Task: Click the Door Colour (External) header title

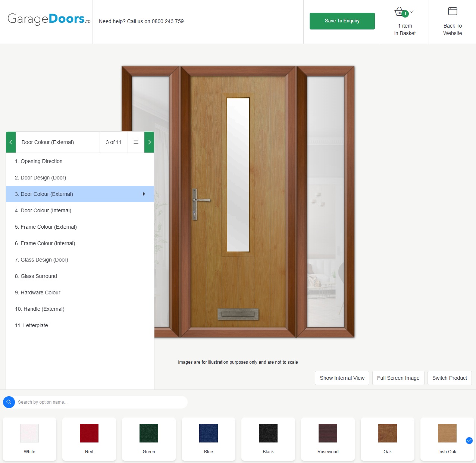Action: pyautogui.click(x=48, y=142)
